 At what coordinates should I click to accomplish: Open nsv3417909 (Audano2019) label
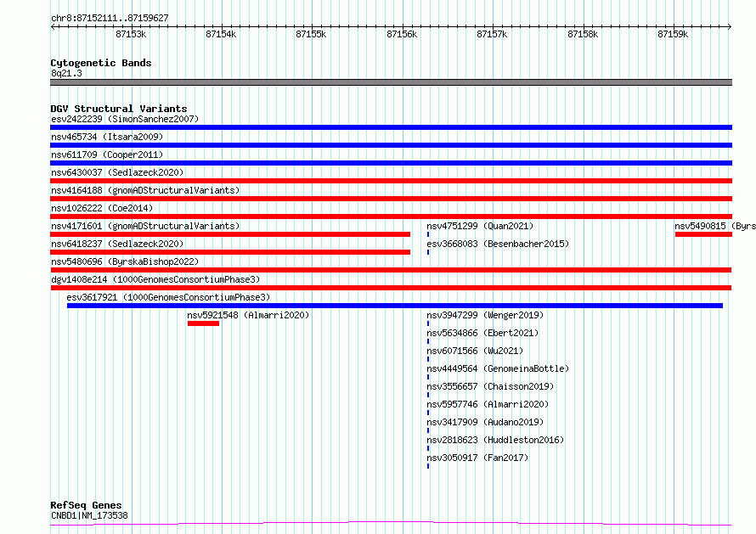(x=485, y=422)
